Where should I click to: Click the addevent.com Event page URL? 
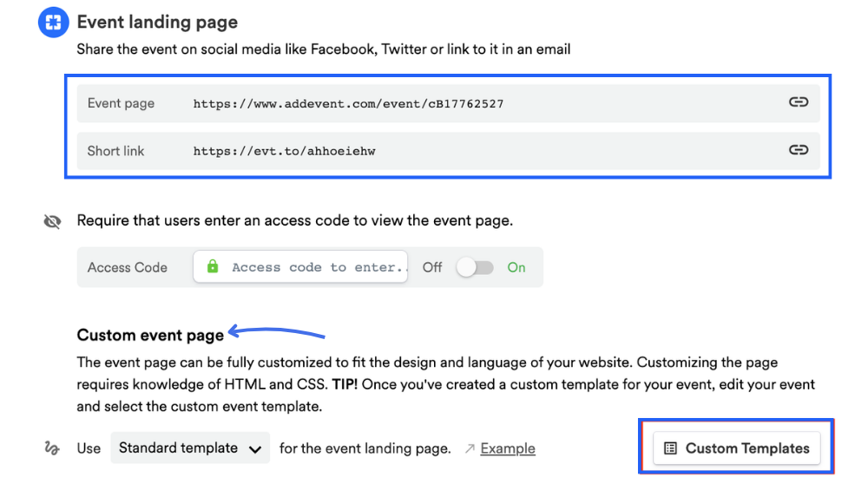point(348,103)
